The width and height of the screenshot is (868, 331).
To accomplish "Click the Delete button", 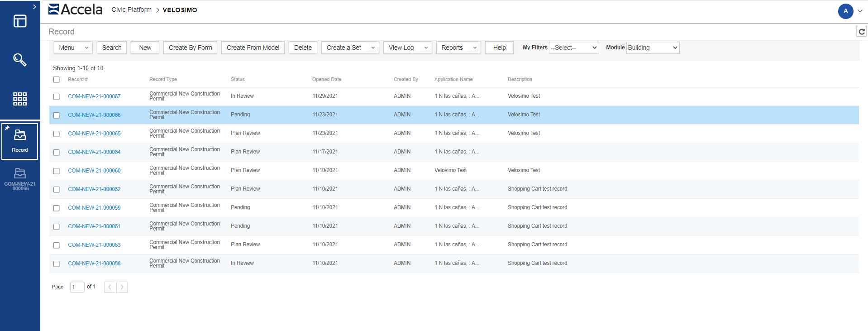I will (303, 48).
